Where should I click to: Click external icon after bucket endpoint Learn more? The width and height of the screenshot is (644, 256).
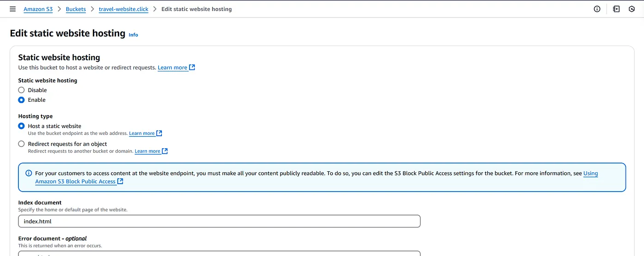[159, 133]
